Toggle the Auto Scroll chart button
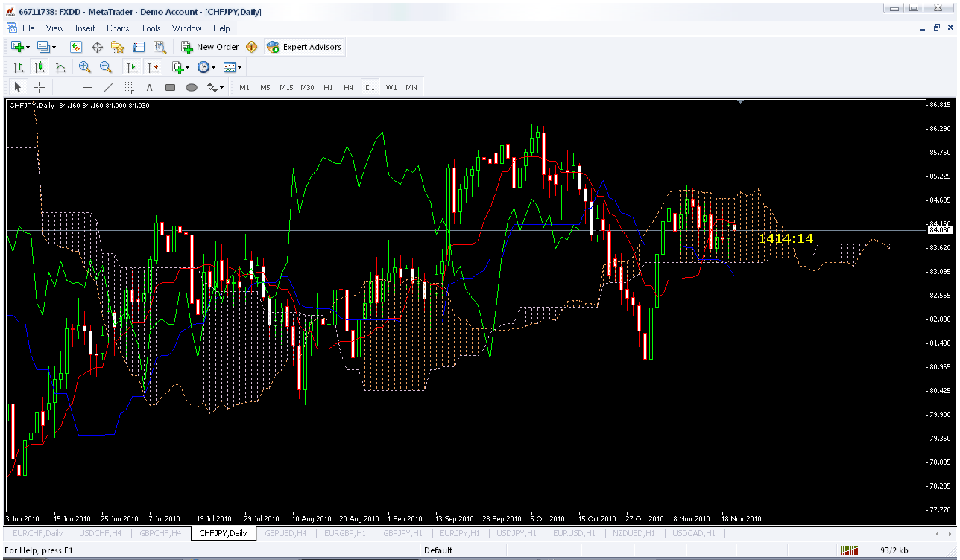The height and width of the screenshot is (560, 960). tap(131, 67)
